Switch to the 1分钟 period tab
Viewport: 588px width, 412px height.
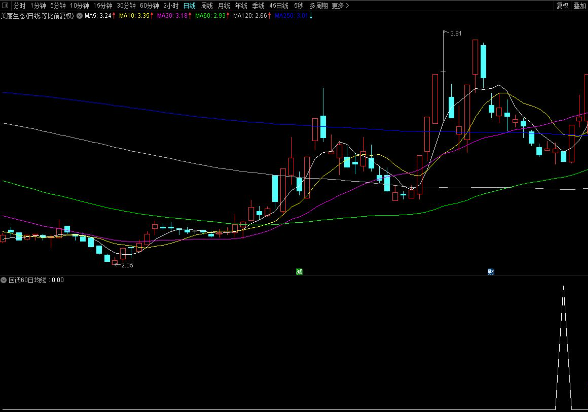38,6
